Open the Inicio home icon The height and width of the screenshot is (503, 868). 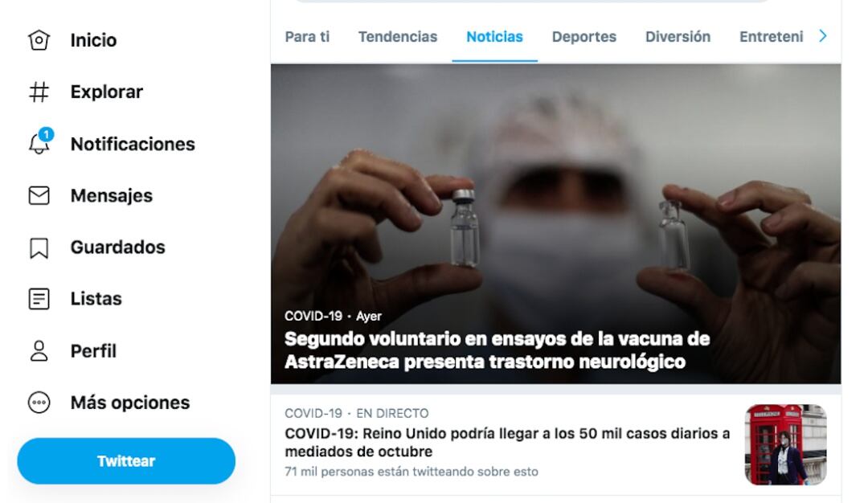click(39, 40)
